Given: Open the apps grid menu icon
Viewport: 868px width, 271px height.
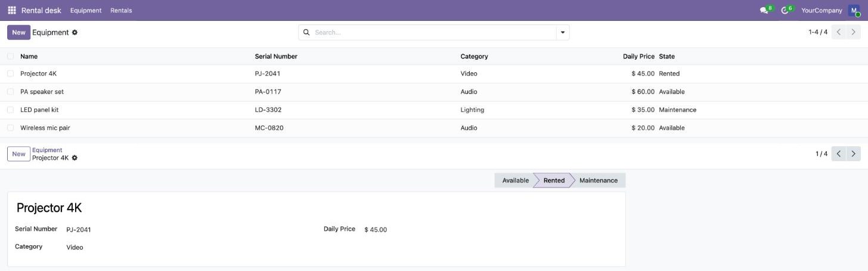Looking at the screenshot, I should click(x=12, y=10).
